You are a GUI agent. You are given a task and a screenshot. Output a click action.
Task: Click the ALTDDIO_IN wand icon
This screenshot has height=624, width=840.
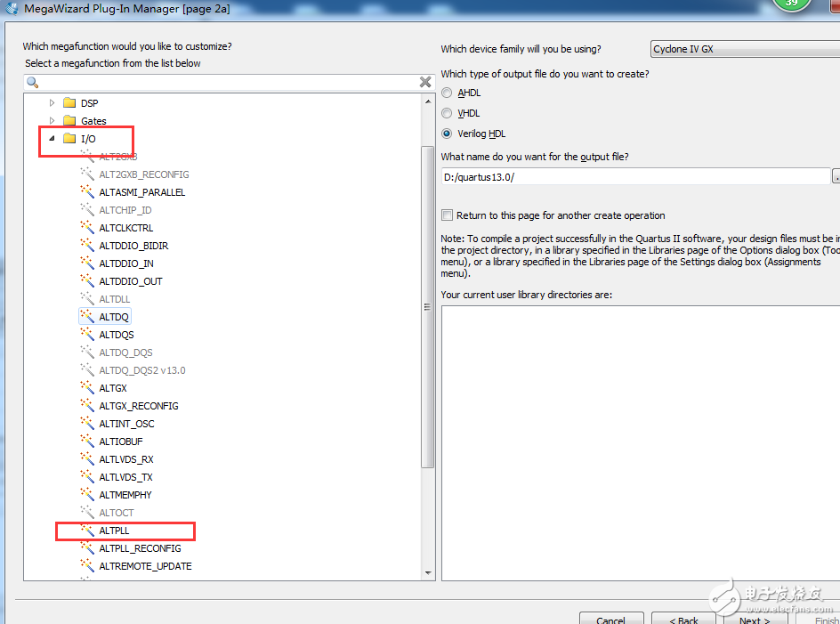(87, 263)
